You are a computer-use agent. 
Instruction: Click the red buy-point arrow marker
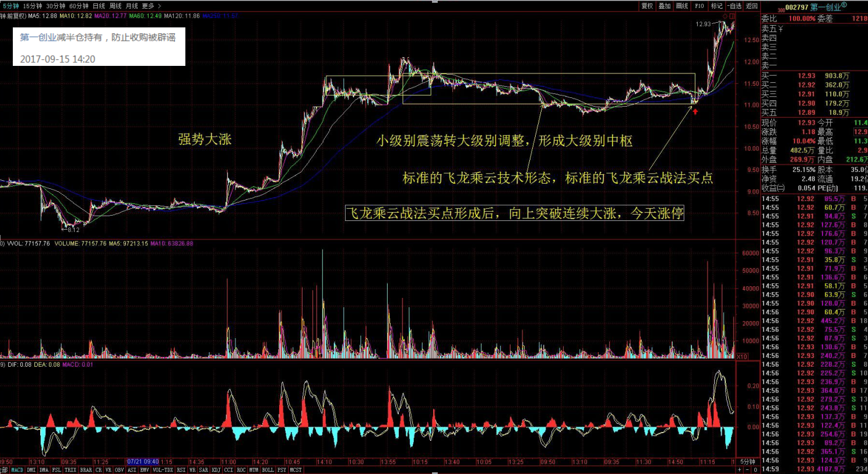[x=695, y=111]
